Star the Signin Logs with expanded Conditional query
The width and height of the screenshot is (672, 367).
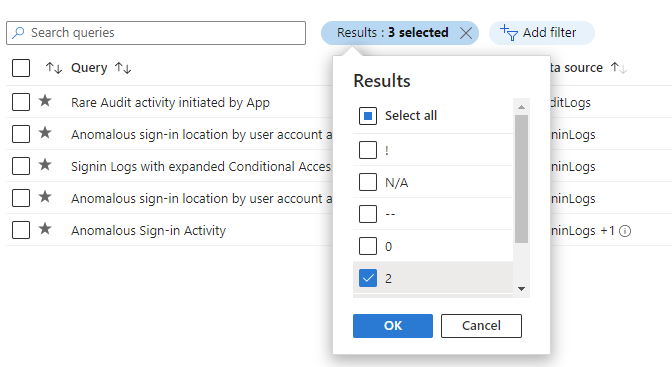[x=45, y=165]
